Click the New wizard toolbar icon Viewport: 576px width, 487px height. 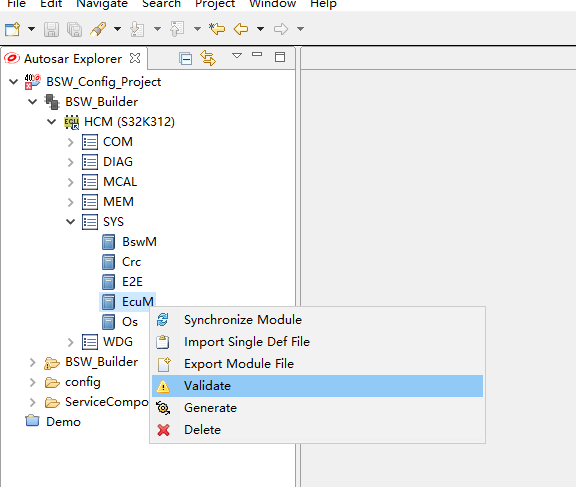(12, 29)
